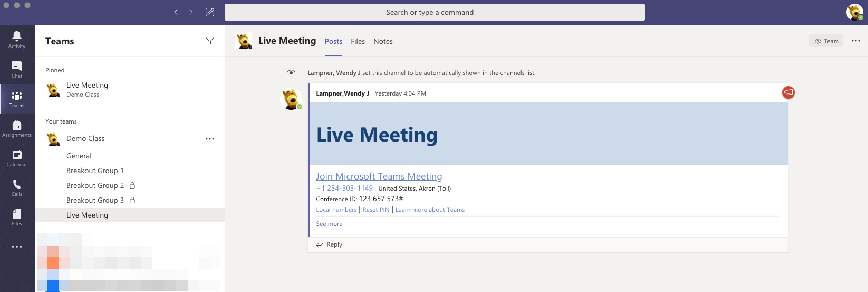Click the Team visibility button
Screen dimensions: 868x292
click(x=826, y=41)
